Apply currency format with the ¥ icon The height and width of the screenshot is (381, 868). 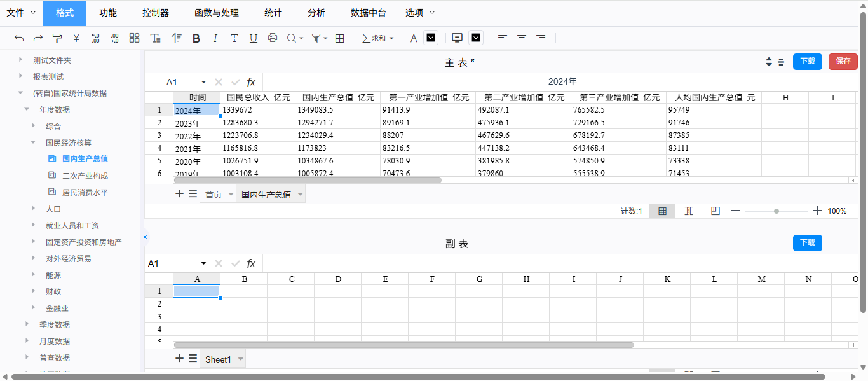[x=76, y=38]
